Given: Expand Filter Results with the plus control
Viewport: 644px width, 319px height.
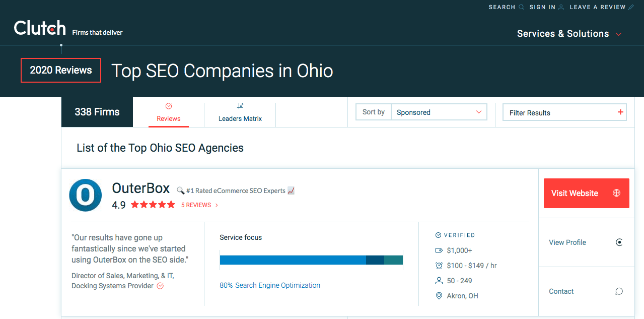Looking at the screenshot, I should point(620,112).
